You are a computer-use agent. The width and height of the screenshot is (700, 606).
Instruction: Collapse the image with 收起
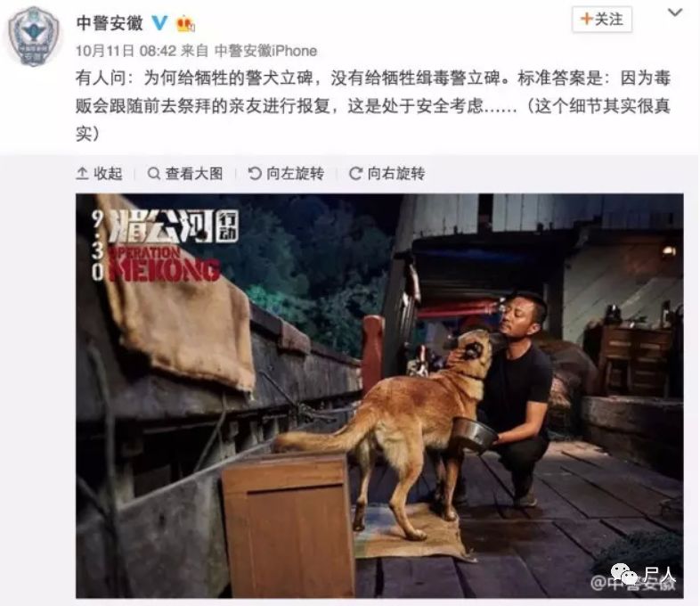tap(99, 173)
